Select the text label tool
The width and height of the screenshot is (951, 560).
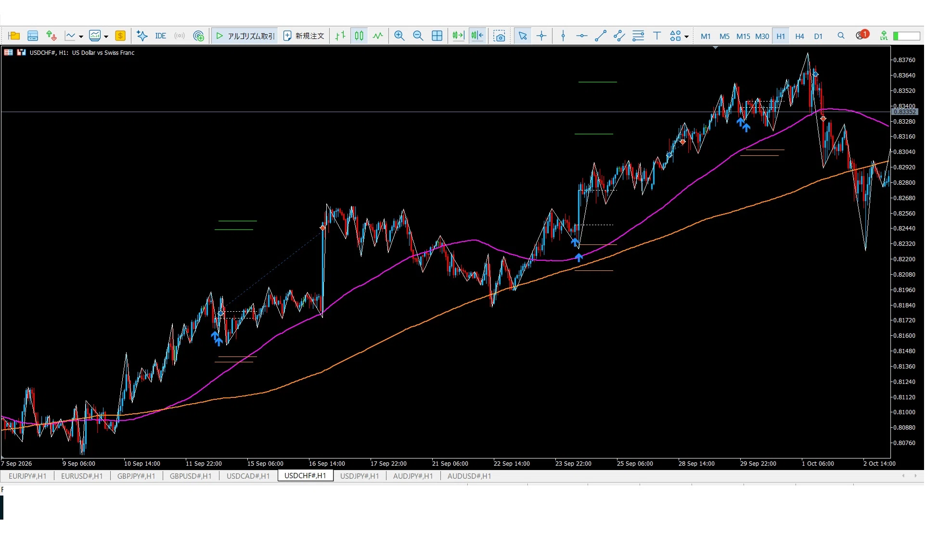657,36
